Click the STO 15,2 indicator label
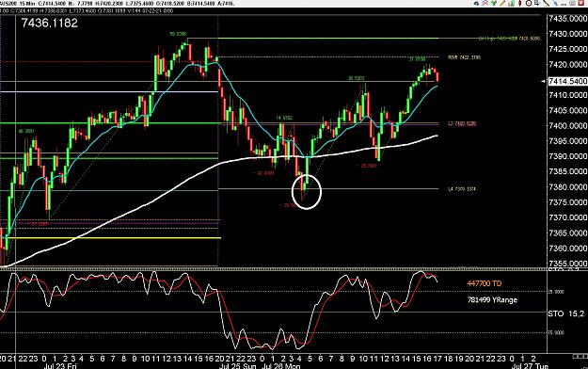 [x=565, y=313]
